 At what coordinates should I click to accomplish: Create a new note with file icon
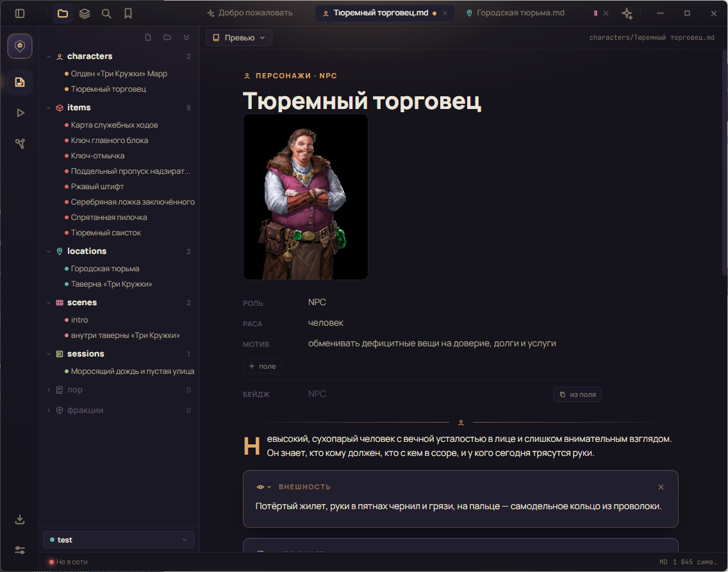tap(148, 37)
